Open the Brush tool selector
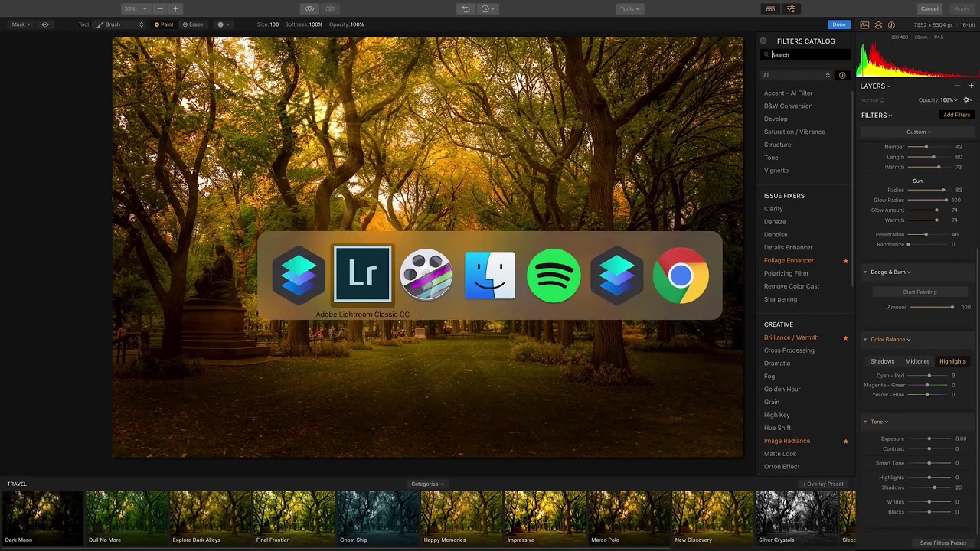This screenshot has width=980, height=551. [x=120, y=24]
